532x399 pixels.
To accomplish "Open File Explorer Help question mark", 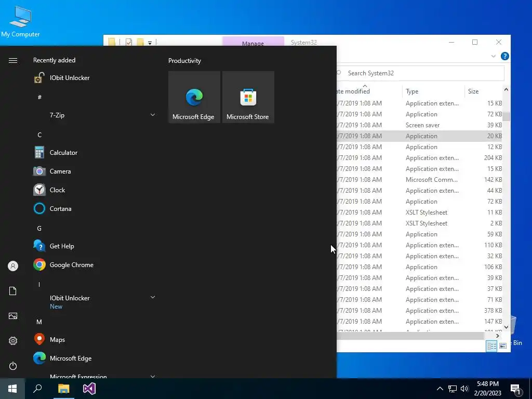I will click(x=505, y=56).
